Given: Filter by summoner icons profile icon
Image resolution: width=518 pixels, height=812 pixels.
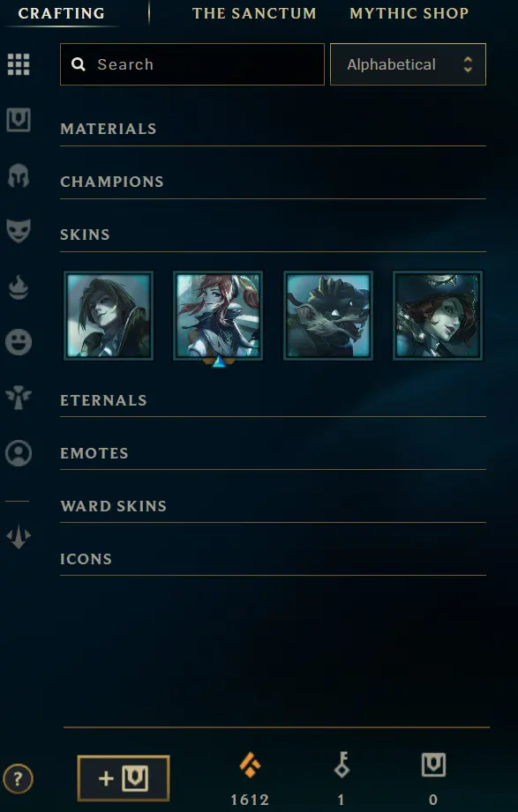Looking at the screenshot, I should pos(19,453).
